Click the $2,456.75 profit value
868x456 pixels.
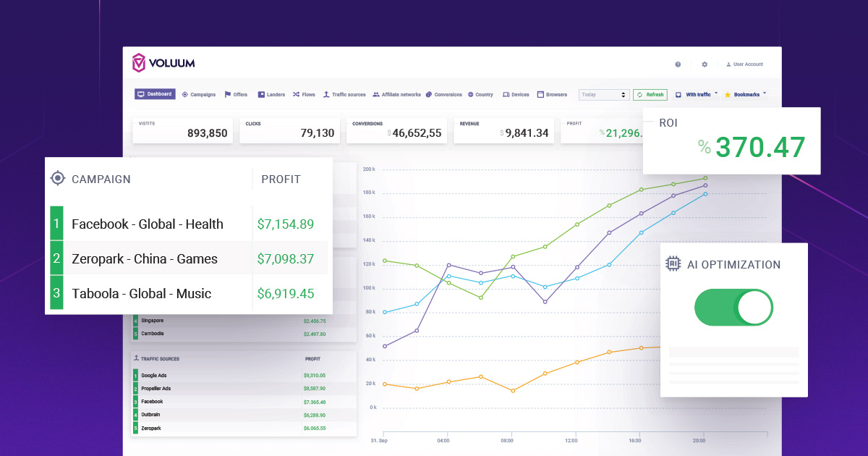[x=315, y=321]
